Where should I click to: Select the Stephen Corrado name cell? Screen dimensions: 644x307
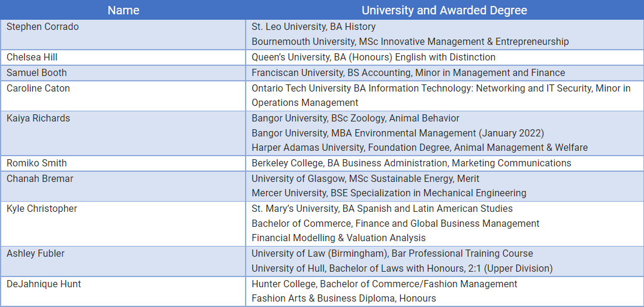[43, 27]
